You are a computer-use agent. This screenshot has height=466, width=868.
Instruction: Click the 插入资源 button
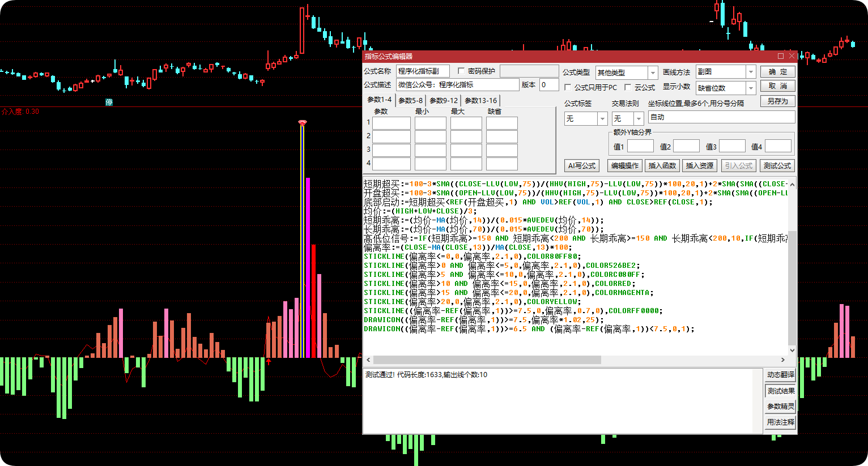[700, 166]
